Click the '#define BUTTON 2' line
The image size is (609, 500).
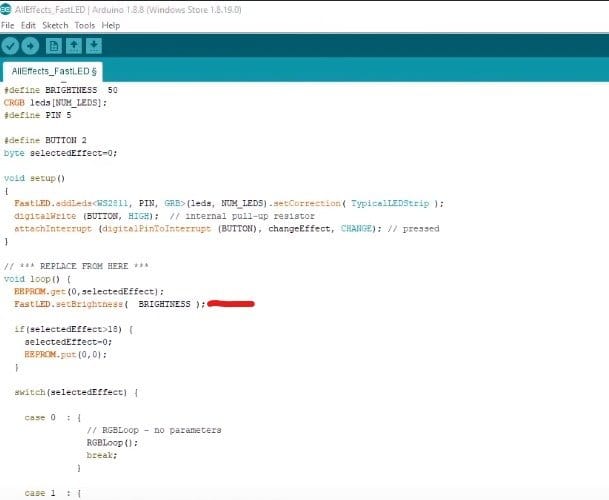click(45, 140)
